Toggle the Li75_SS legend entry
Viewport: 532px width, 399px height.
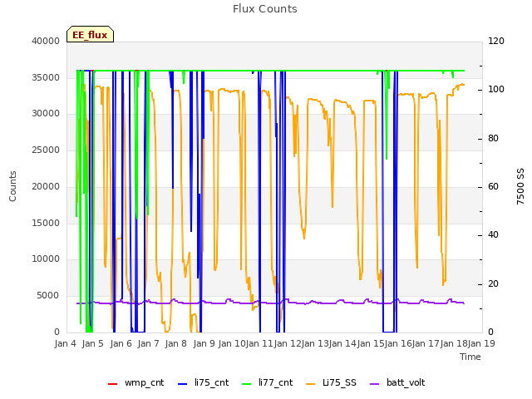(x=331, y=382)
